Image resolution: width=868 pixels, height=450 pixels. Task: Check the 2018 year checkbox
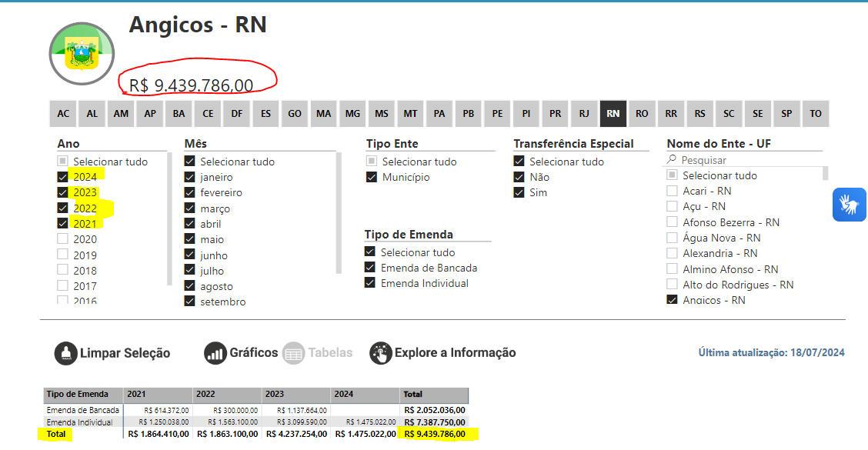[62, 269]
